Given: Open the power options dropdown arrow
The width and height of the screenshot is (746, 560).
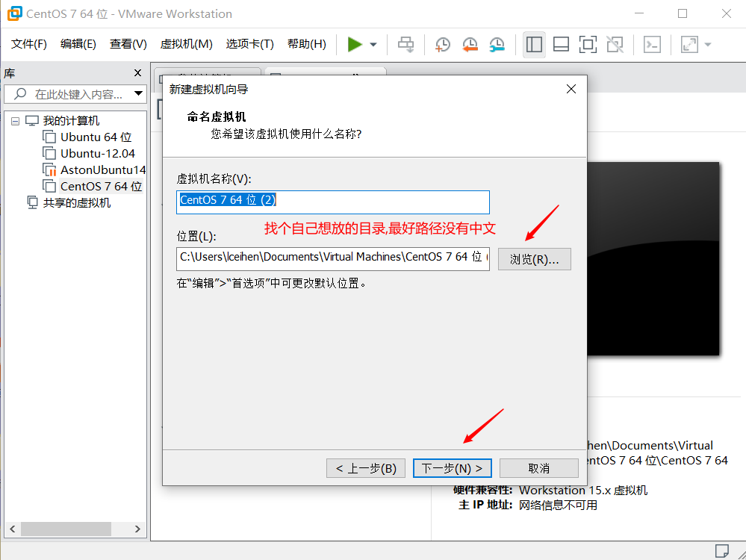Looking at the screenshot, I should 373,45.
